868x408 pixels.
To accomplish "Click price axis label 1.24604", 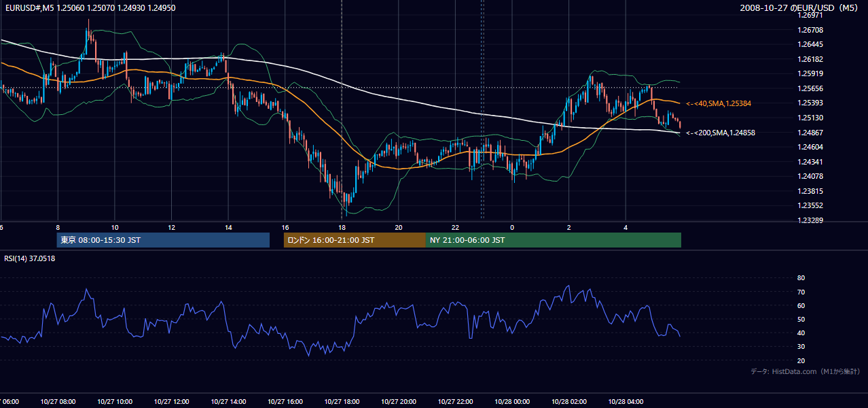I will pos(810,147).
